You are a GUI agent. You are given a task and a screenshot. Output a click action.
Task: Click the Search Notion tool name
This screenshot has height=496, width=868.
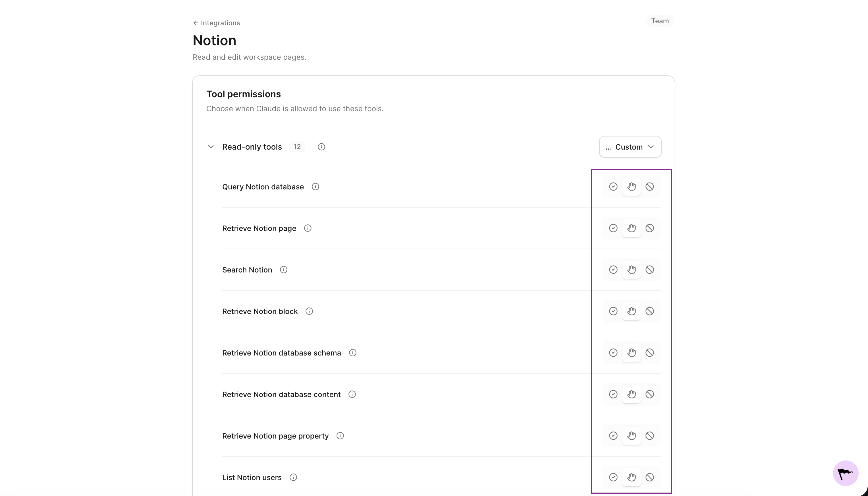pyautogui.click(x=247, y=270)
